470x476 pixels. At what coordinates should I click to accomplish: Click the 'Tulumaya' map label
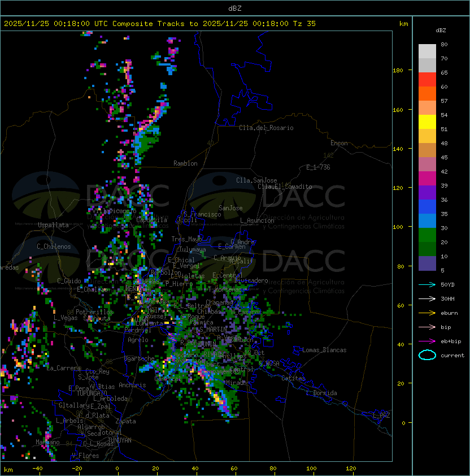193,249
